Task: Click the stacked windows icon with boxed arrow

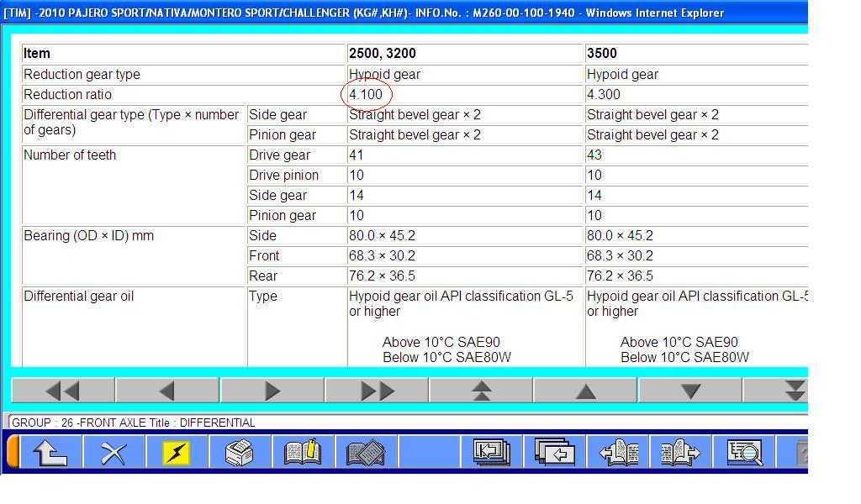Action: [491, 454]
